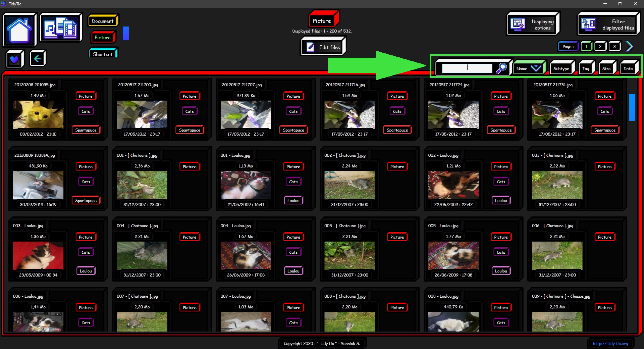The image size is (644, 349).
Task: Click file name 002 - [ Chatoune ].jpg
Action: click(x=345, y=155)
